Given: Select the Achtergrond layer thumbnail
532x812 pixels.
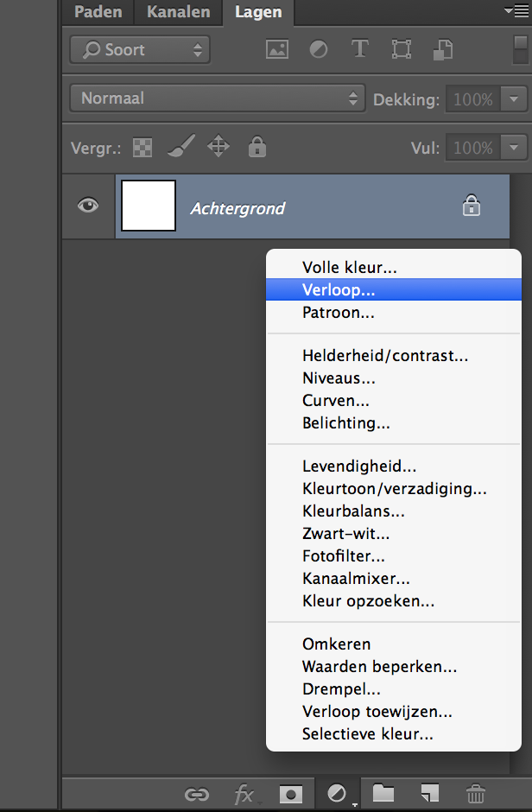Looking at the screenshot, I should tap(149, 206).
